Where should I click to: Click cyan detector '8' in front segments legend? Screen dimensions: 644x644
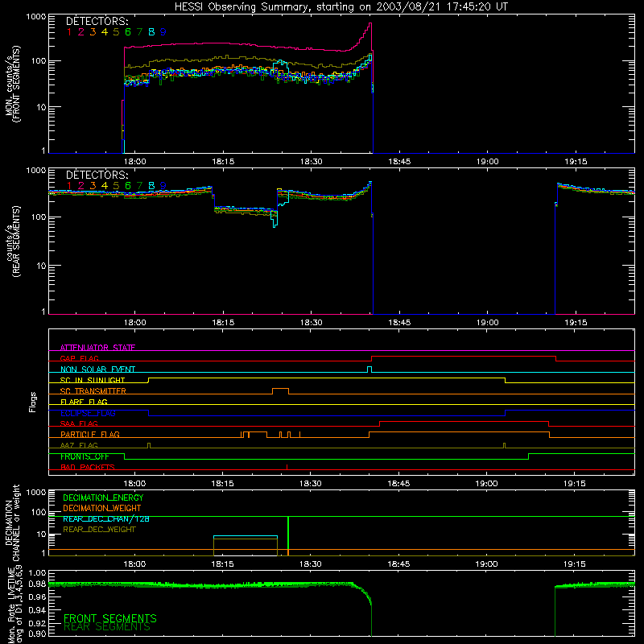pos(151,32)
